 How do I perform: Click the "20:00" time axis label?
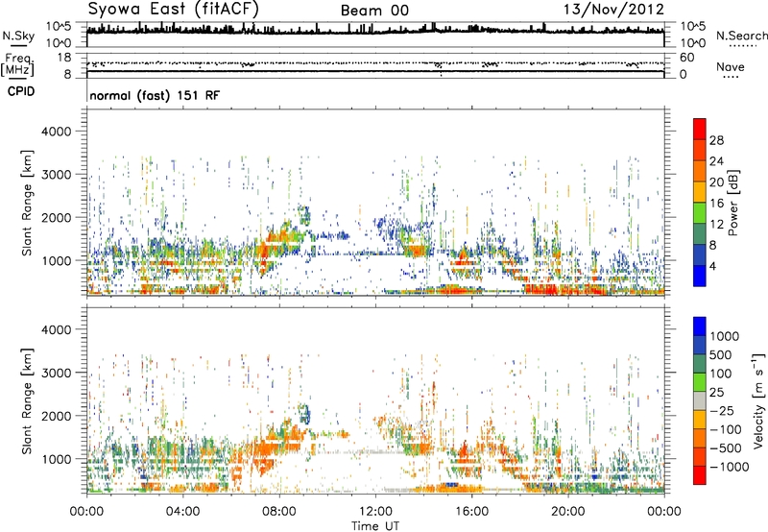[568, 512]
